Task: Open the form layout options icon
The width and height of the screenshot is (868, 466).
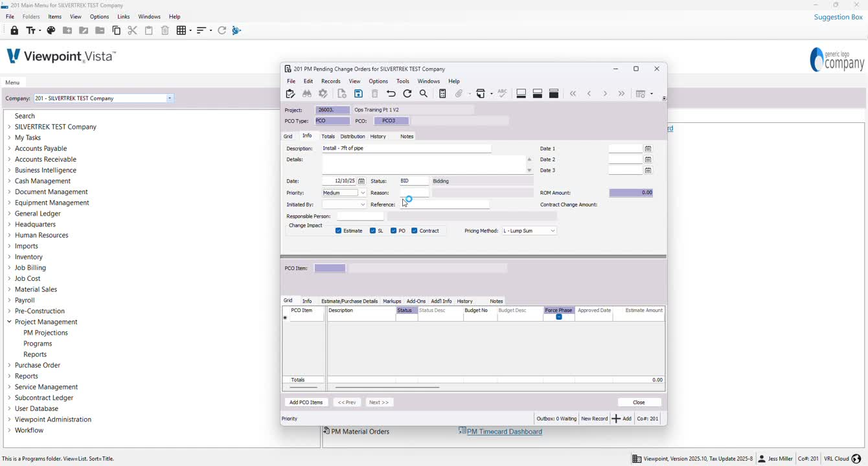Action: coord(641,94)
